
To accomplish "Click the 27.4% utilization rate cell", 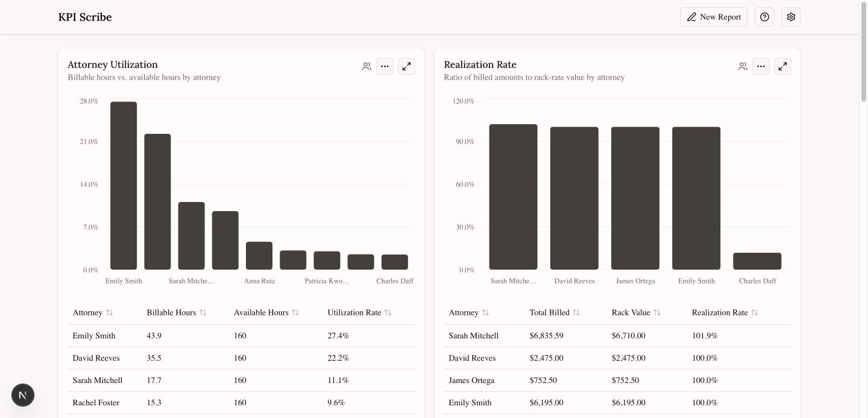I will [x=338, y=336].
